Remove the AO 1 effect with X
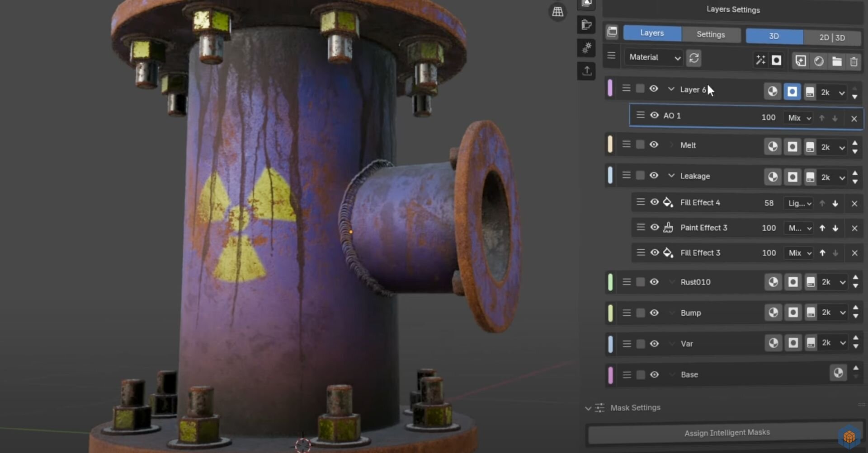Screen dimensions: 868x453 point(854,119)
